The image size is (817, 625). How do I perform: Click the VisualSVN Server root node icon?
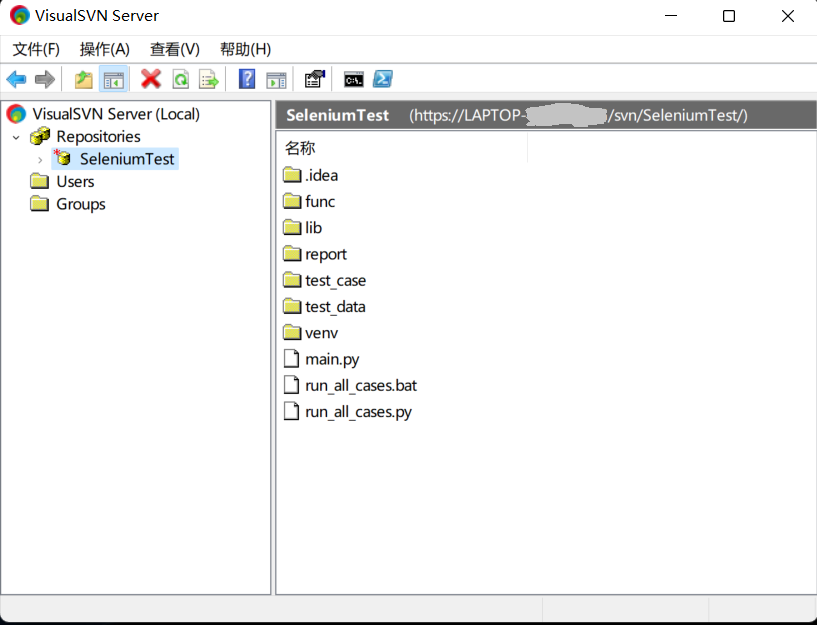coord(16,114)
